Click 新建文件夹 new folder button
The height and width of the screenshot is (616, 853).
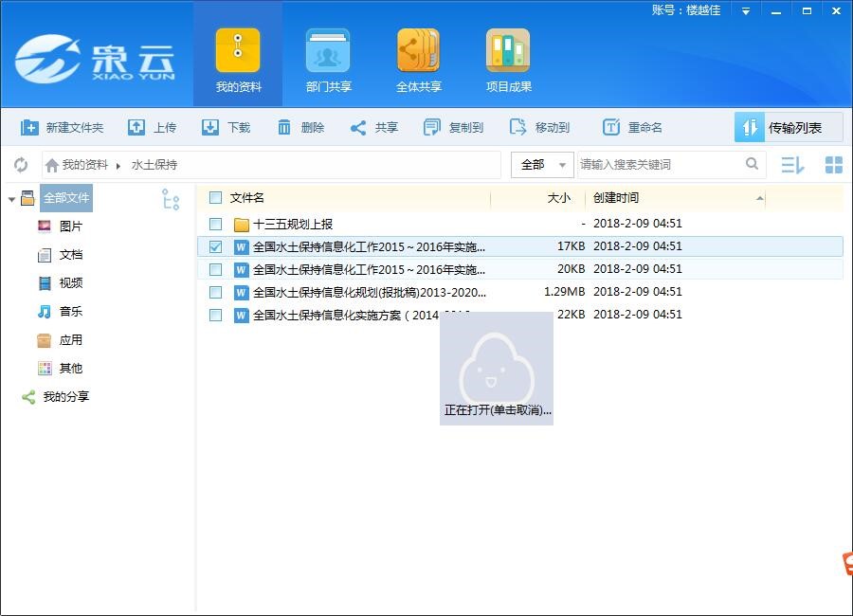tap(63, 128)
